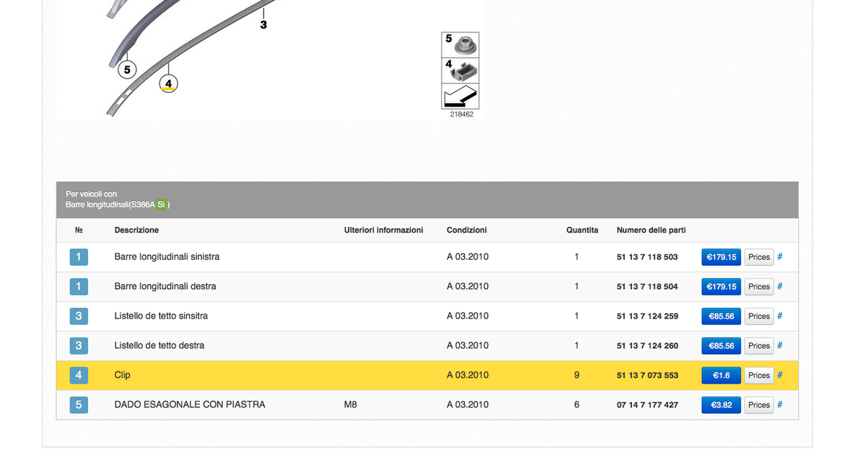Open Prices for Barre longitudinali sinistra
This screenshot has width=868, height=463.
coord(759,257)
